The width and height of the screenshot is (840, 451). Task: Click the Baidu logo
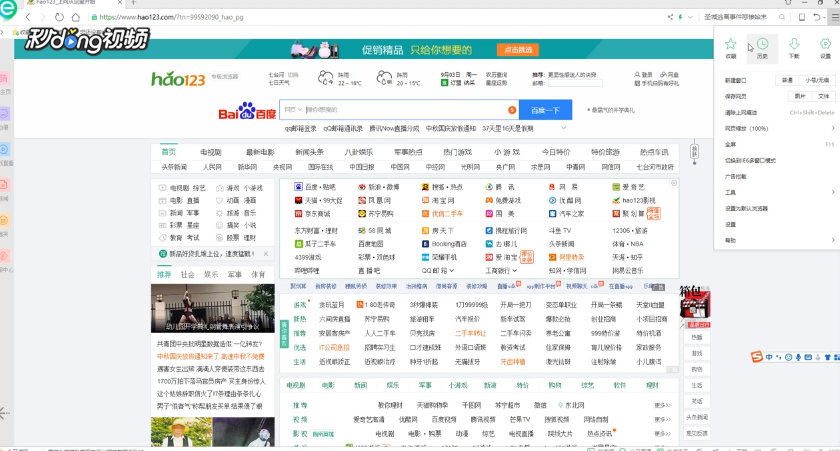coord(247,111)
